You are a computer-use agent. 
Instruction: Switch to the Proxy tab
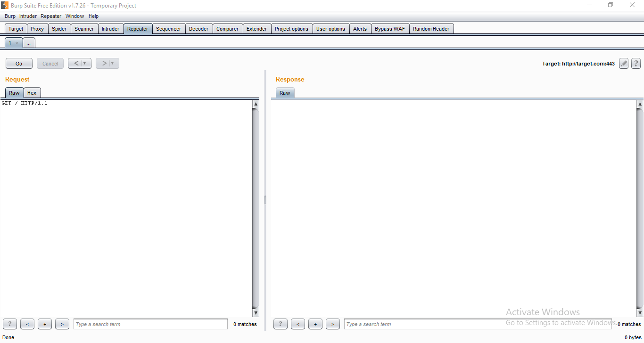37,29
